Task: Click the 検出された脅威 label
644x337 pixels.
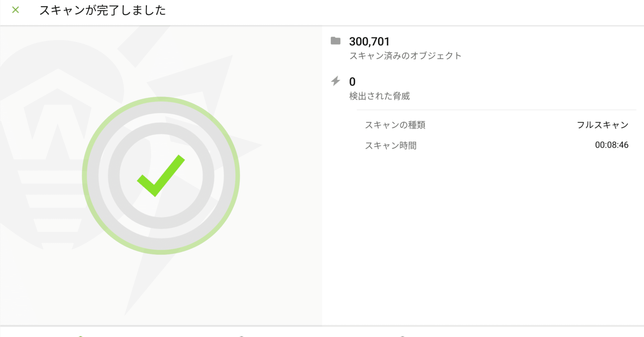Action: click(379, 96)
